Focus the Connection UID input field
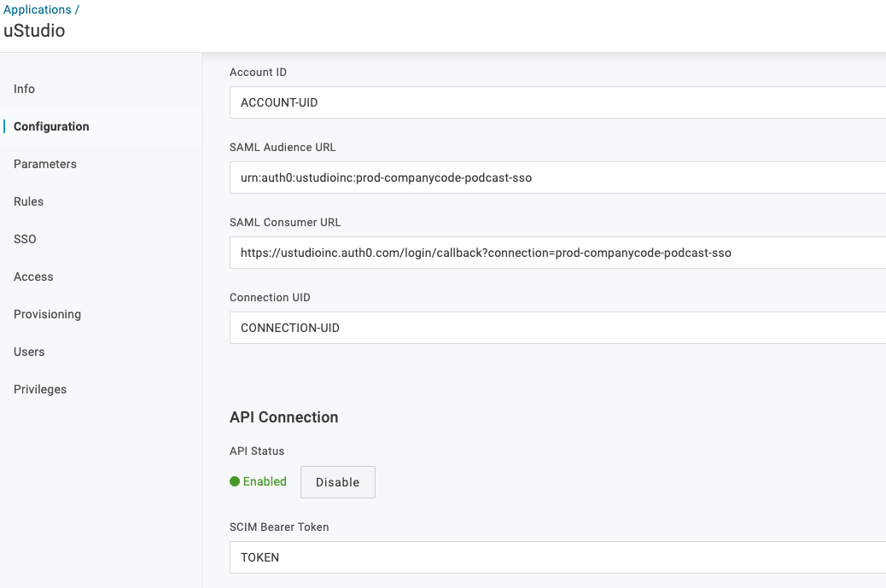Image resolution: width=886 pixels, height=588 pixels. pyautogui.click(x=557, y=328)
